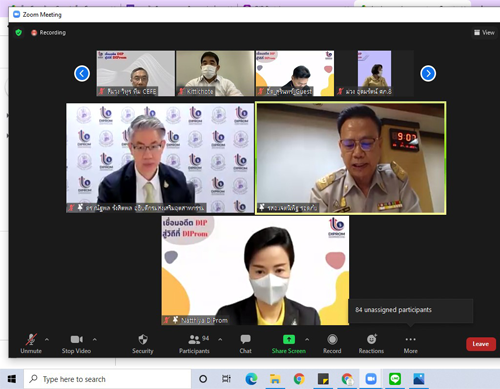Screen dimensions: 500x389
Task: Open the More options menu
Action: [411, 344]
